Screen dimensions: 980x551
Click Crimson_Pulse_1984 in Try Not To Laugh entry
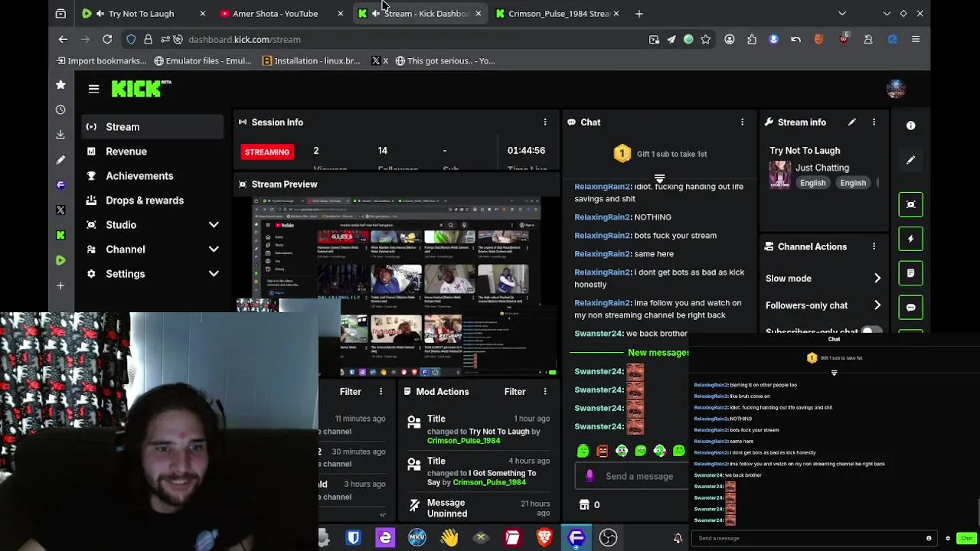[x=464, y=441]
